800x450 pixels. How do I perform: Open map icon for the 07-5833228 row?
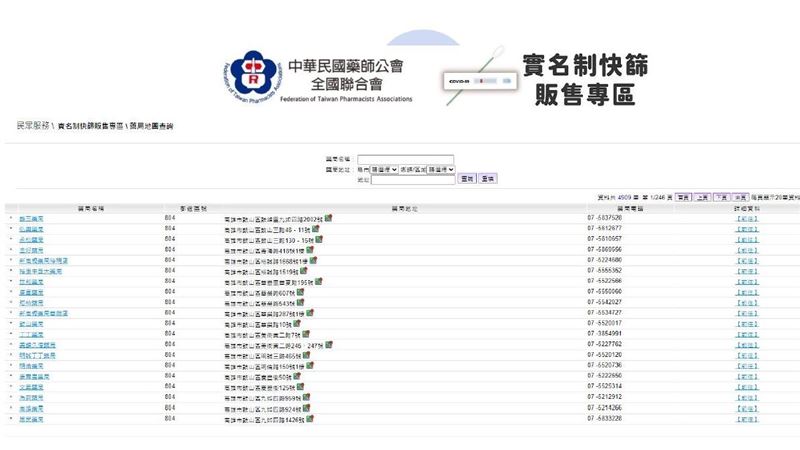(309, 419)
